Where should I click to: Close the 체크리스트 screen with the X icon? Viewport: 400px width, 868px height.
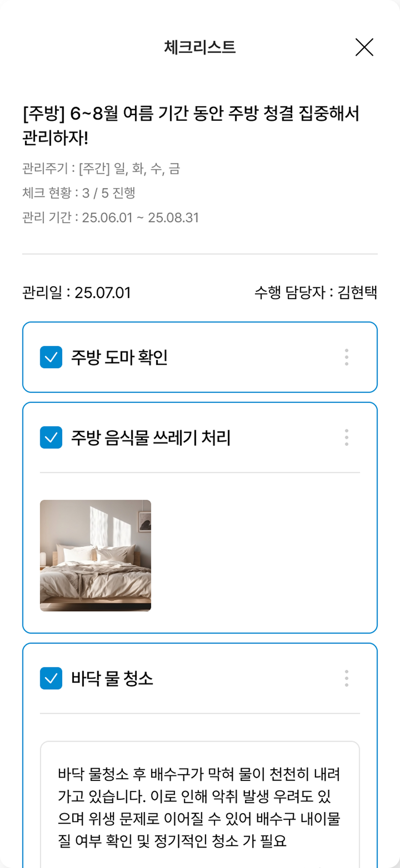point(364,47)
